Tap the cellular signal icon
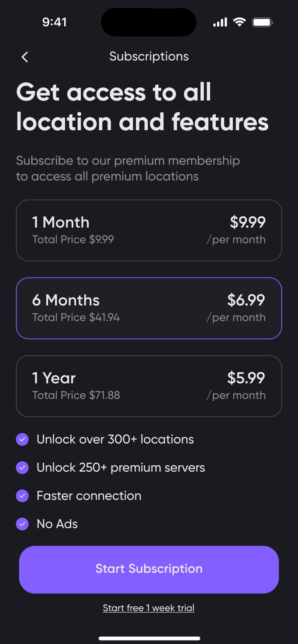Viewport: 298px width, 644px height. click(x=219, y=22)
